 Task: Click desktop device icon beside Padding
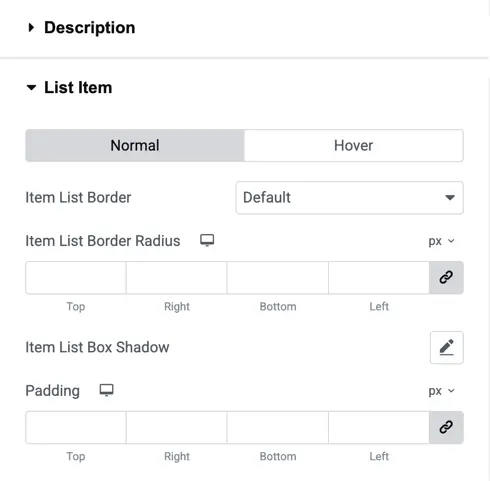click(107, 390)
